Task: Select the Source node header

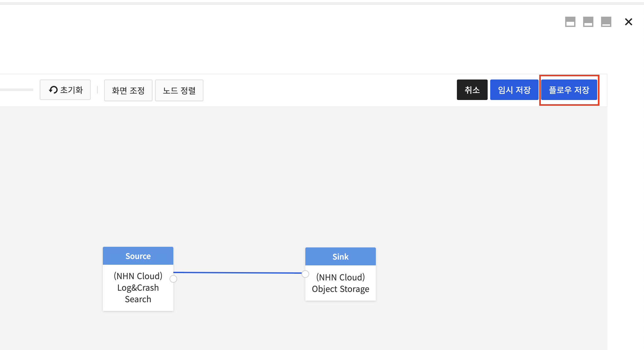Action: (x=138, y=256)
